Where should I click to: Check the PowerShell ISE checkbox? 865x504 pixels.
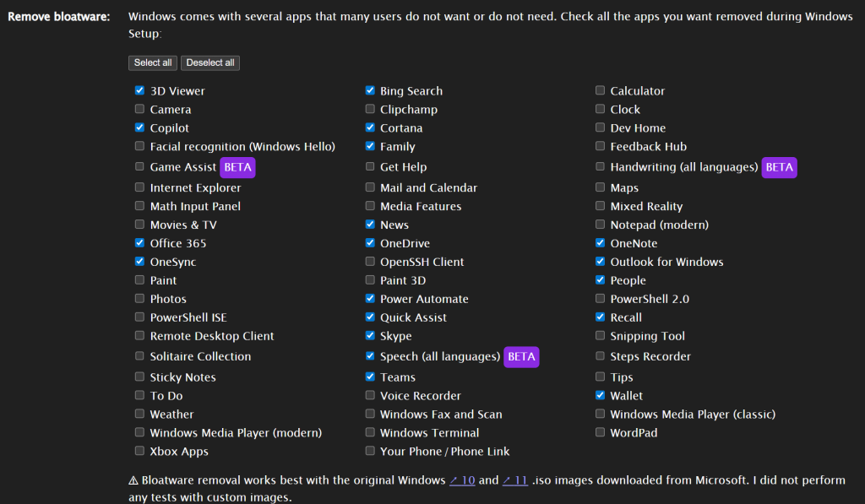tap(139, 317)
